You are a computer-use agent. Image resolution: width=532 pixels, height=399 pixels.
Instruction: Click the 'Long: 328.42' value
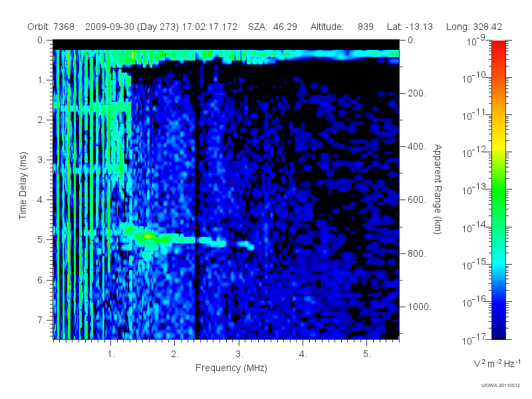click(x=474, y=27)
